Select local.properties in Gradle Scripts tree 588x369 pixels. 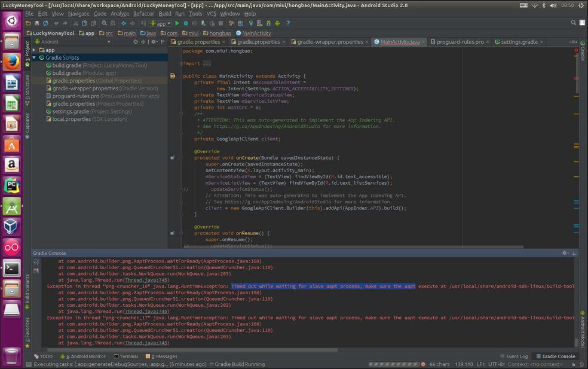click(x=87, y=119)
